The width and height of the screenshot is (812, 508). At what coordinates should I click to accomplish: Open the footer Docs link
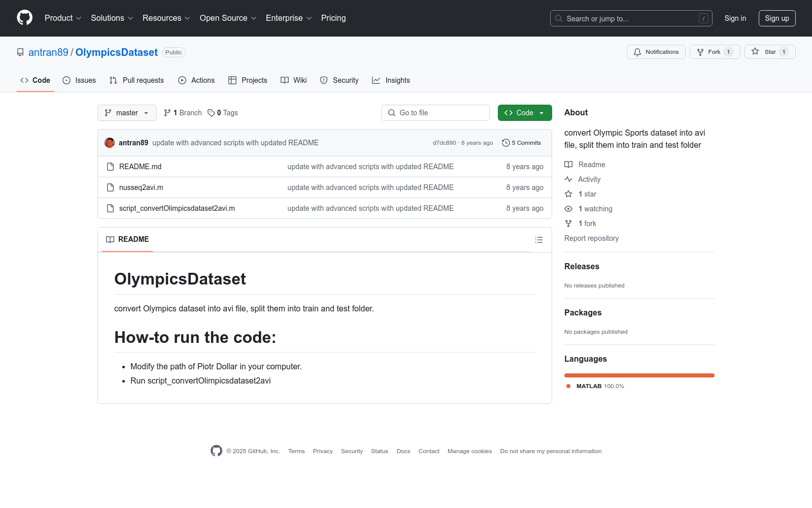pyautogui.click(x=403, y=451)
